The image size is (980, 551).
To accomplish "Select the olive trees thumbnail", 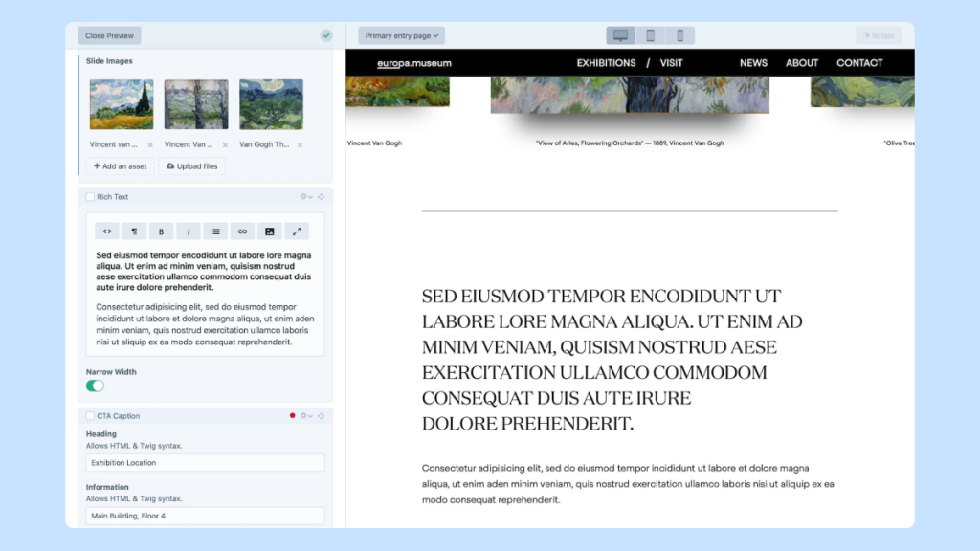I will click(271, 104).
